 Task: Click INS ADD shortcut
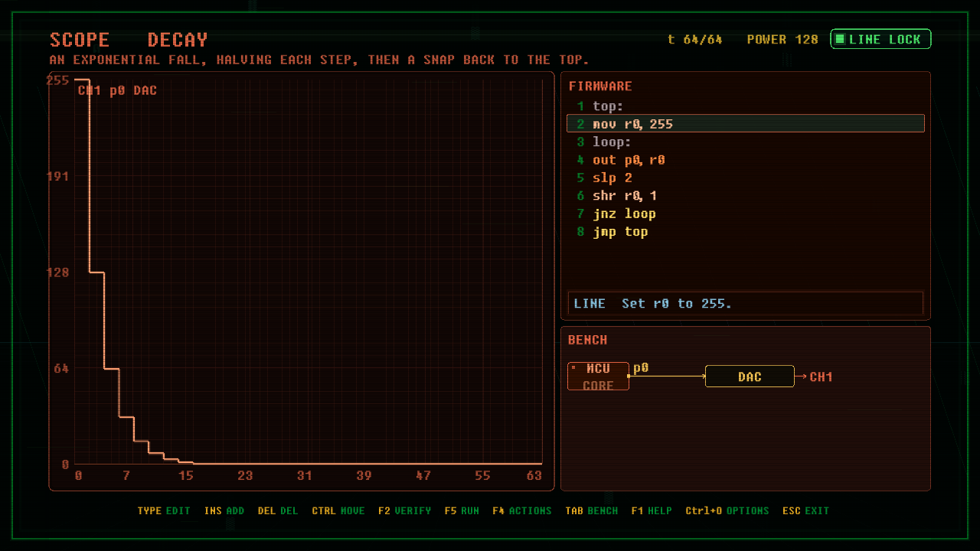(x=224, y=510)
